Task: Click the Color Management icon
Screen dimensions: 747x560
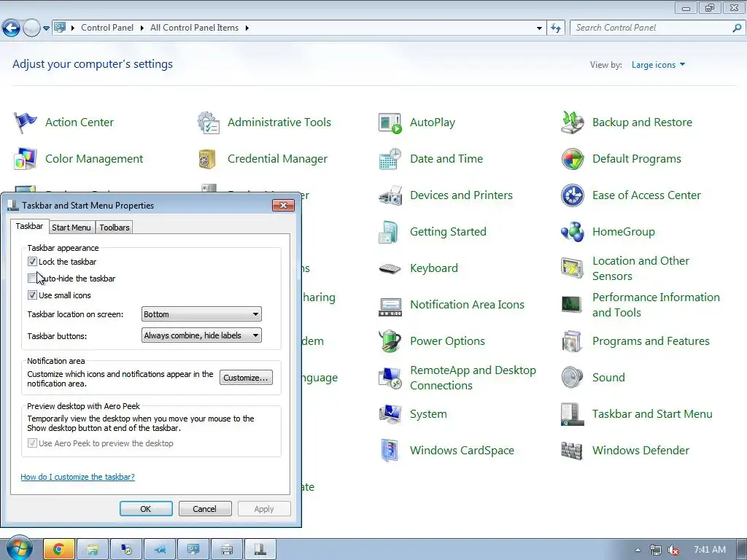Action: pyautogui.click(x=26, y=159)
